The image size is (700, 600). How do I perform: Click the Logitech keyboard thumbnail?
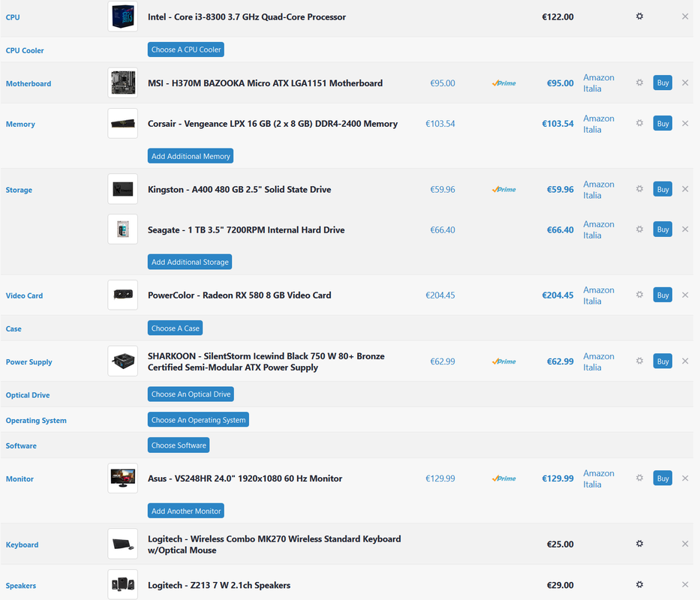[x=123, y=544]
